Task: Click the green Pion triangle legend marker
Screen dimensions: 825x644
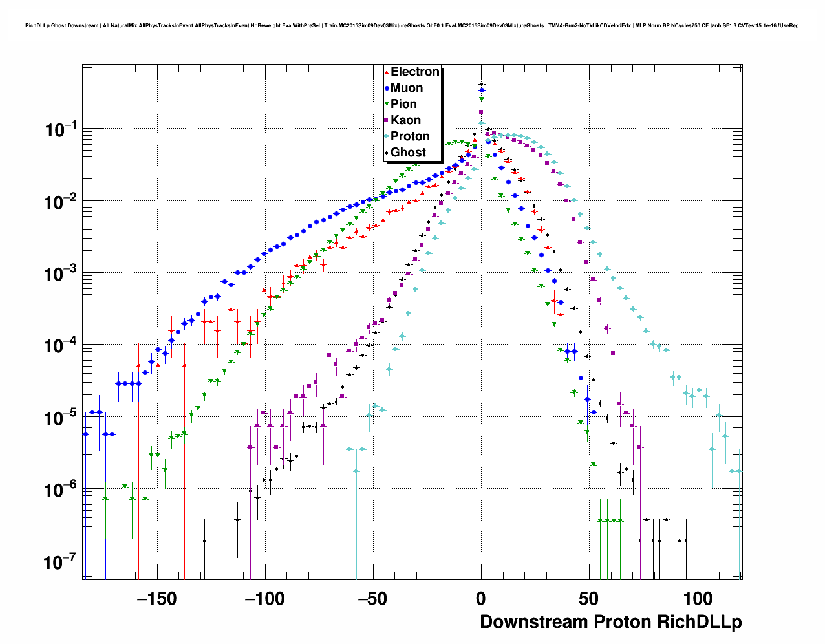Action: pos(387,104)
